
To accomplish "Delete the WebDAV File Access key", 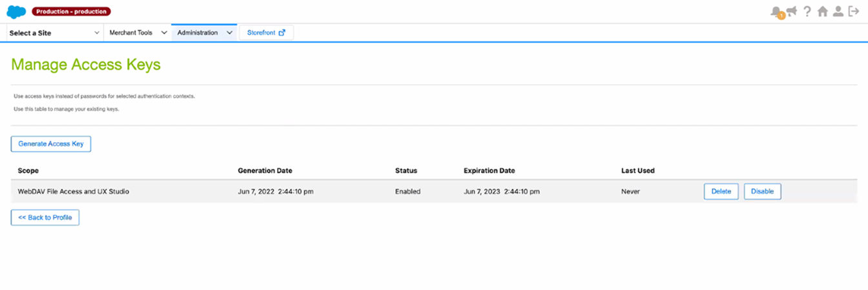I will (721, 192).
